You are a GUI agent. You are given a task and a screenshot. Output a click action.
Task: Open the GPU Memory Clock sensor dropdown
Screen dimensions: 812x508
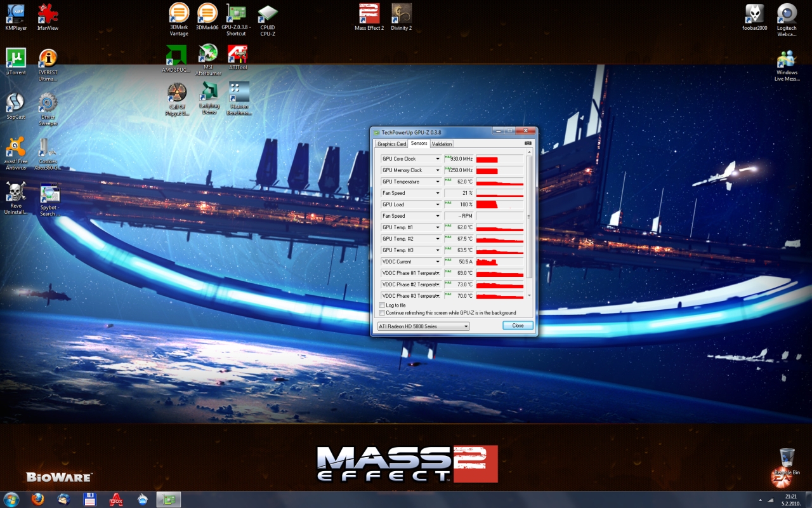tap(437, 170)
